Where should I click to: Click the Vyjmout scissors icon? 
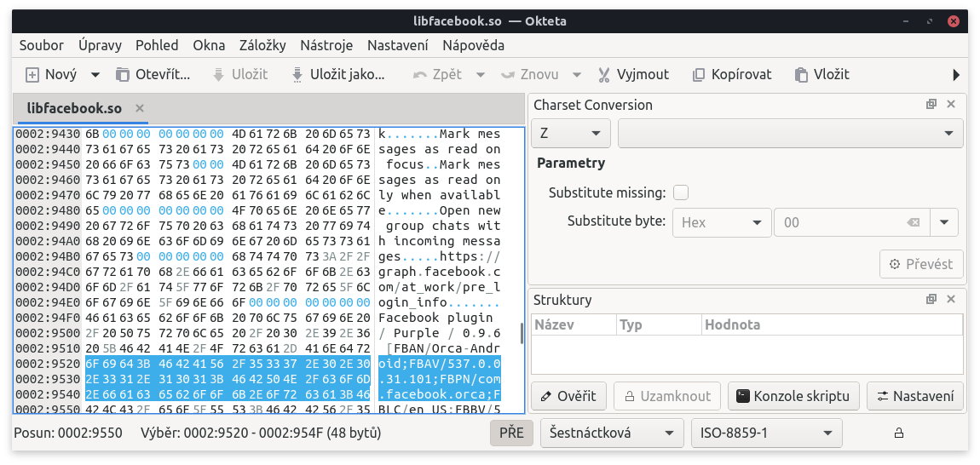[603, 75]
